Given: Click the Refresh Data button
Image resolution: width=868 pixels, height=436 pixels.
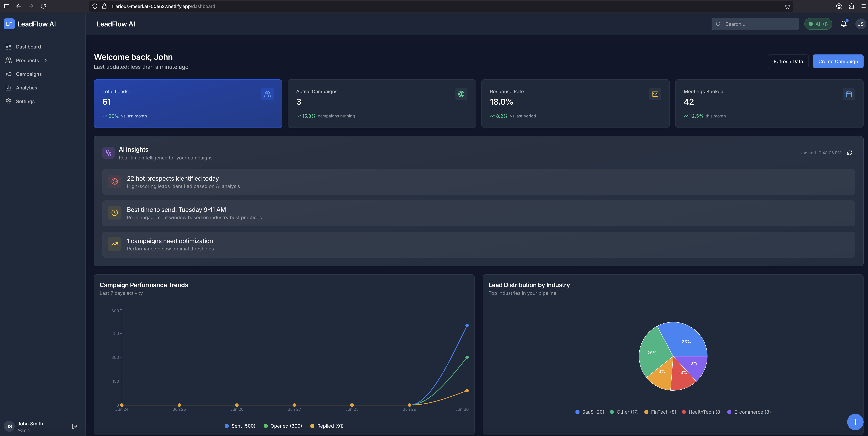Looking at the screenshot, I should click(788, 61).
